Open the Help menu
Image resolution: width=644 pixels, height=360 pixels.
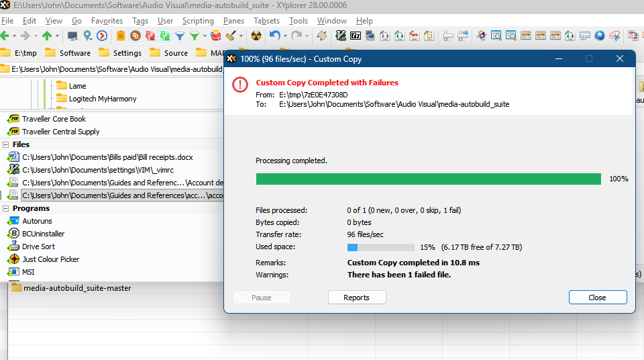364,21
